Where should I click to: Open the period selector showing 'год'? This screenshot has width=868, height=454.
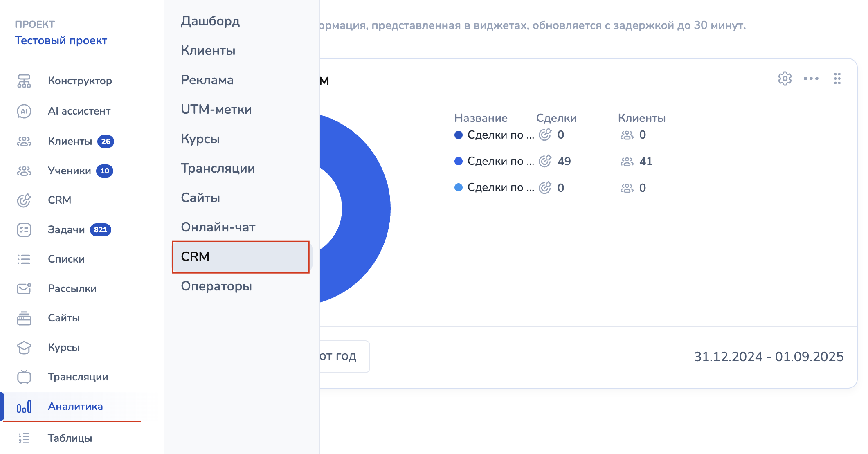(344, 357)
